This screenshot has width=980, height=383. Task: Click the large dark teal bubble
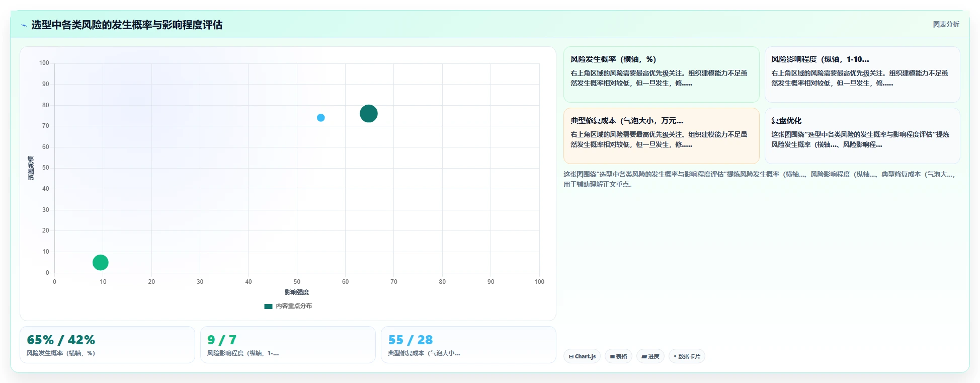[x=369, y=113]
